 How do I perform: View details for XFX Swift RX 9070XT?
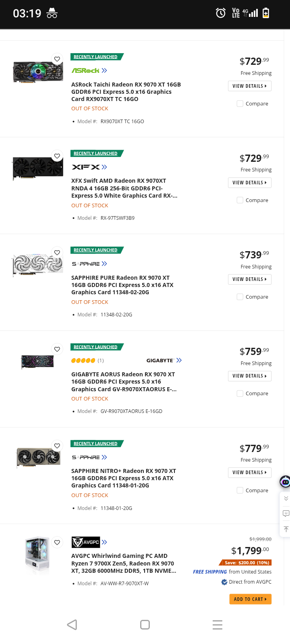[x=249, y=183]
